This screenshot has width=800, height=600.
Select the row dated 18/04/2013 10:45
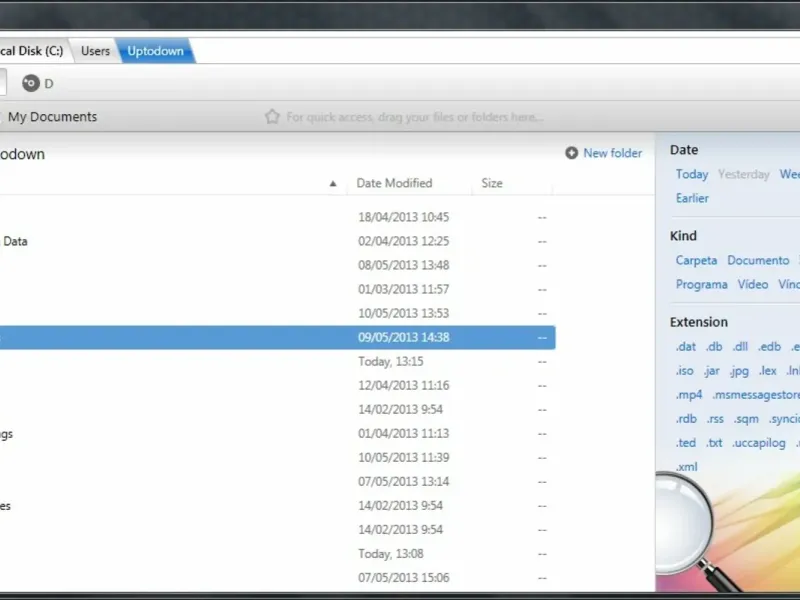[278, 217]
